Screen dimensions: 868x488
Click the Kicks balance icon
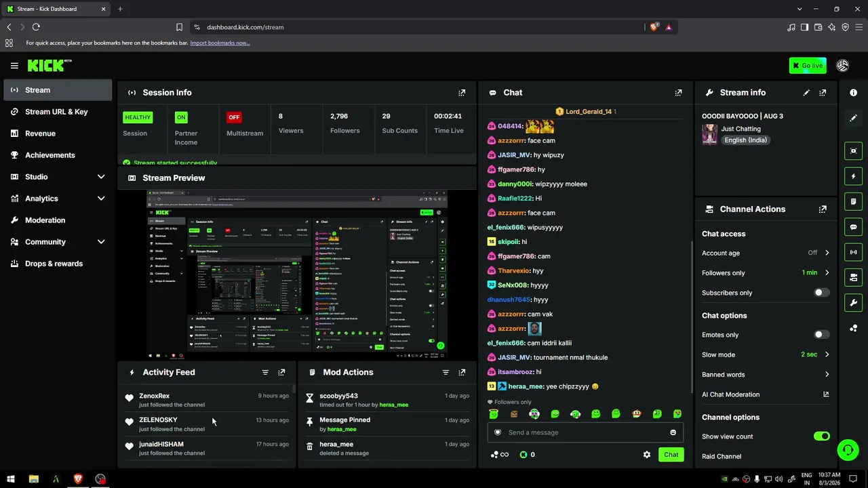click(523, 455)
